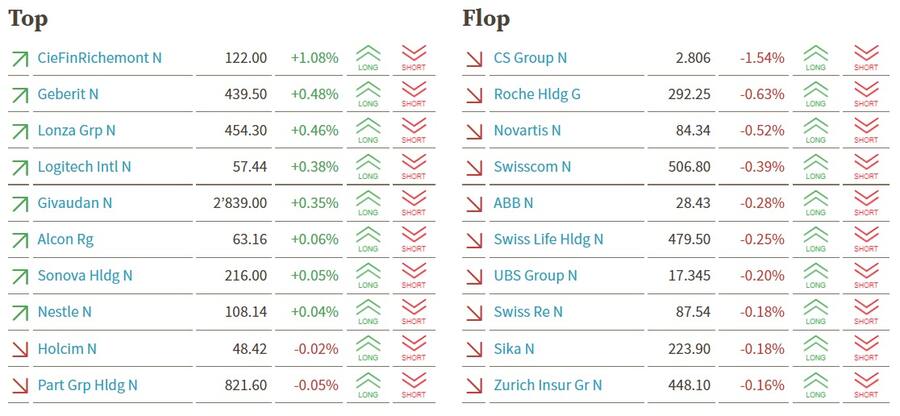Click the LONG icon for Swisscom N

pos(816,167)
